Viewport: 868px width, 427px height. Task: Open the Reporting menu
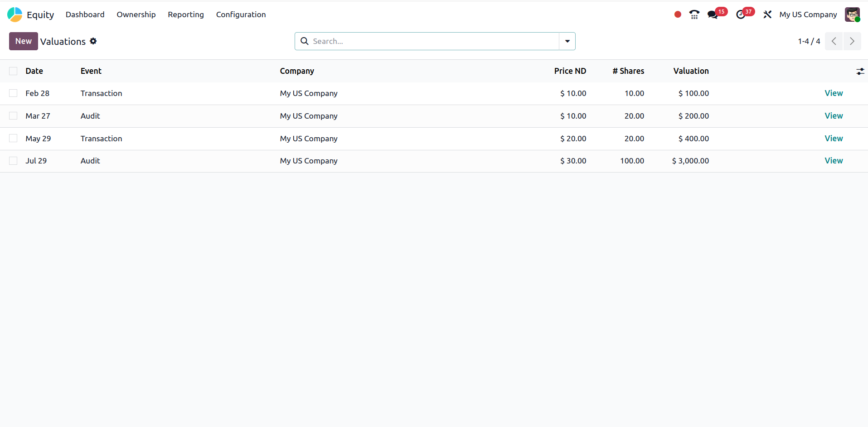tap(185, 14)
